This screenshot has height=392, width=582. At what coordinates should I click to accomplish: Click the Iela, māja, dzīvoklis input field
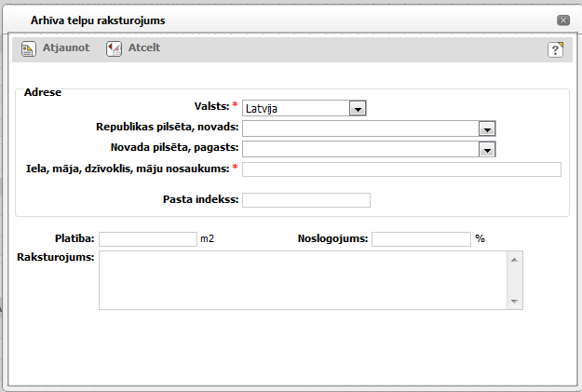tap(401, 169)
